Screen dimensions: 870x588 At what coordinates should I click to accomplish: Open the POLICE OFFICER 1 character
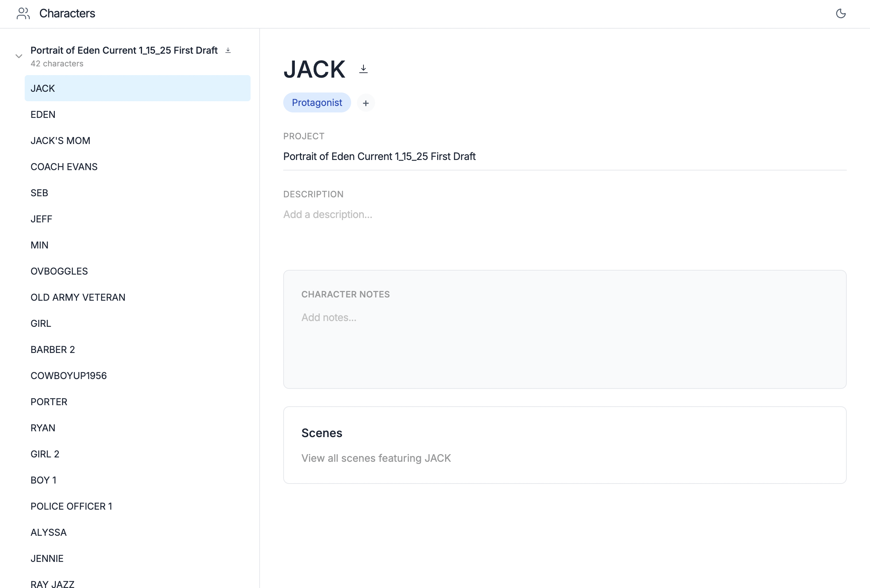point(71,506)
